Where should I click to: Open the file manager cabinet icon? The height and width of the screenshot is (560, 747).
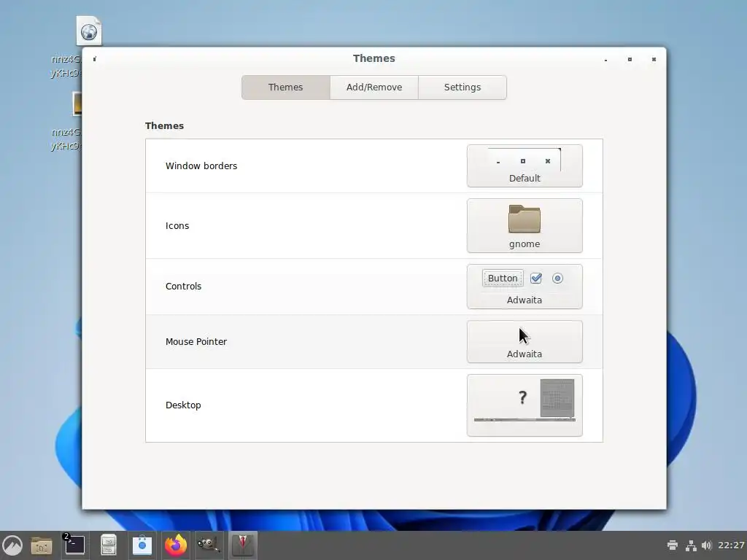coord(109,545)
